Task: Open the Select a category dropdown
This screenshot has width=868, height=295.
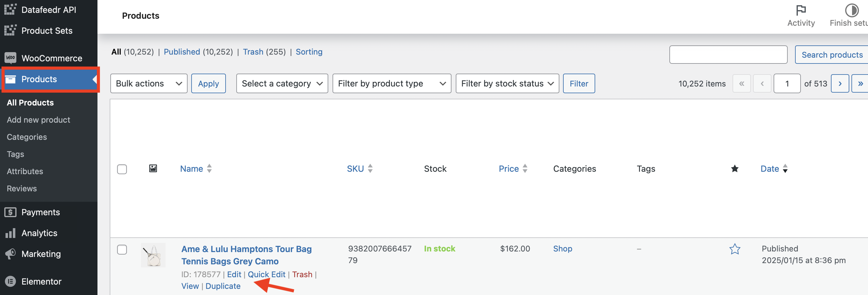Action: 282,83
